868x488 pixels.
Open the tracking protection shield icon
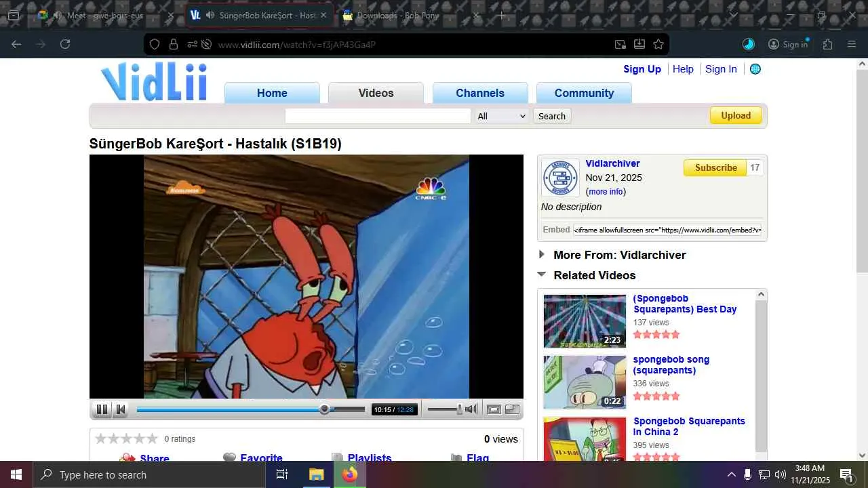[155, 45]
